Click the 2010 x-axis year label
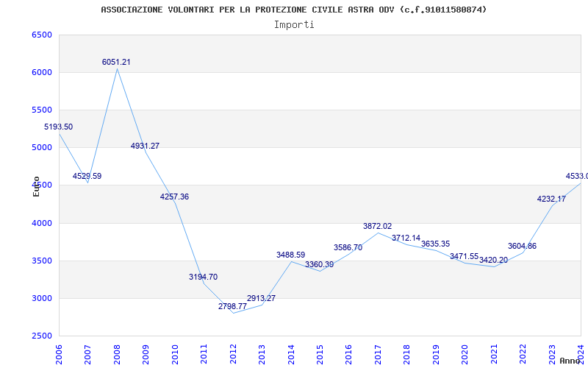The image size is (588, 368). coord(175,354)
